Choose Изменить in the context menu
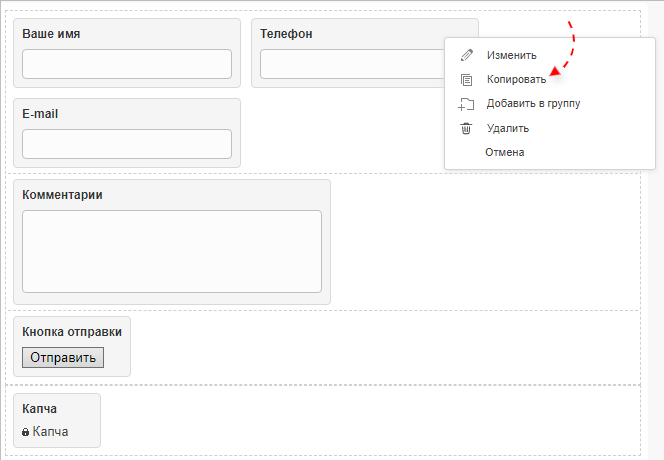This screenshot has width=664, height=460. click(511, 55)
